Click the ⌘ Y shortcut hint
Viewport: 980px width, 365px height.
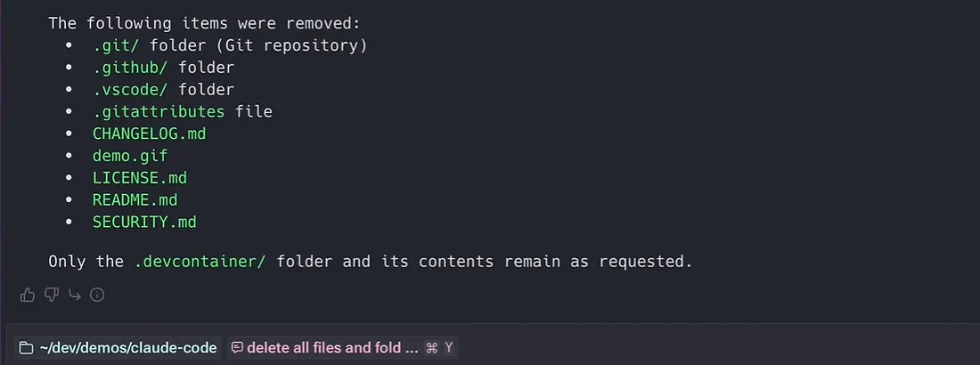click(x=438, y=348)
